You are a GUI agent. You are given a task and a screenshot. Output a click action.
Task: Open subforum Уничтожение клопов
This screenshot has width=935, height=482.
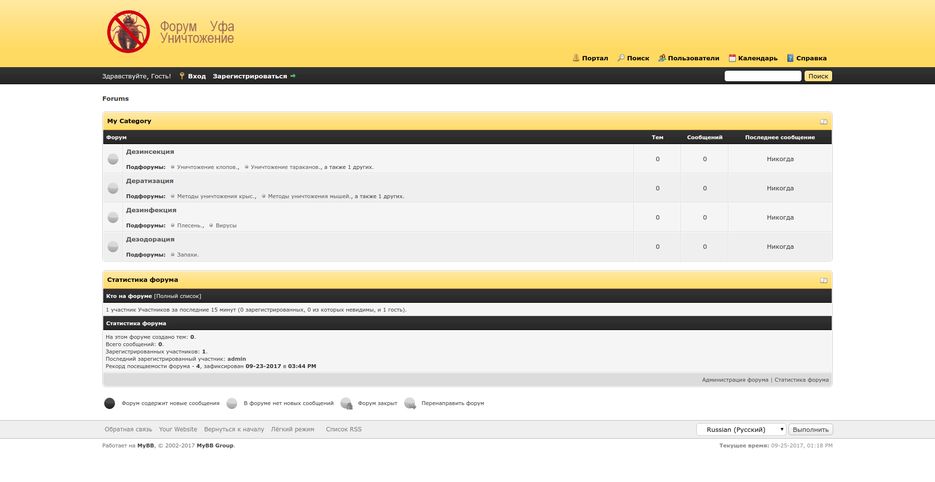(x=207, y=168)
